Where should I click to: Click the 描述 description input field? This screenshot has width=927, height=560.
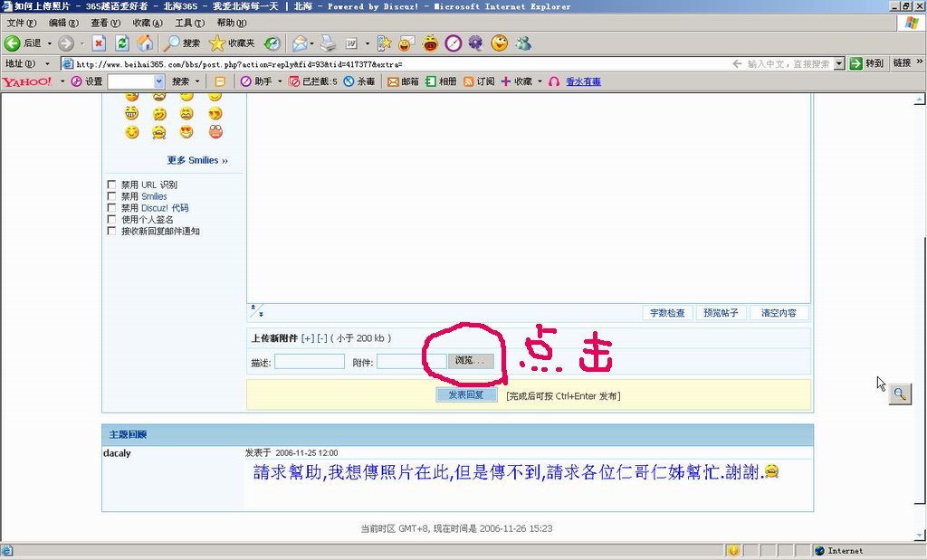tap(309, 362)
